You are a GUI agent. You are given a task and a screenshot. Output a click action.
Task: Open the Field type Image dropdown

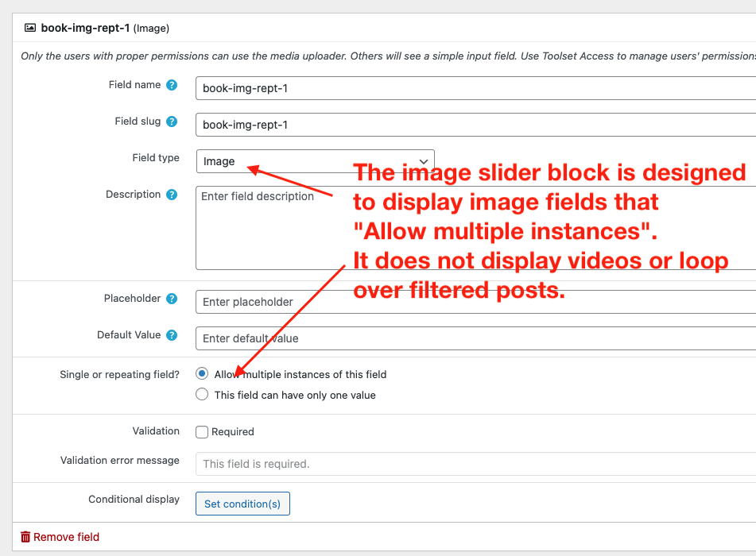point(316,161)
